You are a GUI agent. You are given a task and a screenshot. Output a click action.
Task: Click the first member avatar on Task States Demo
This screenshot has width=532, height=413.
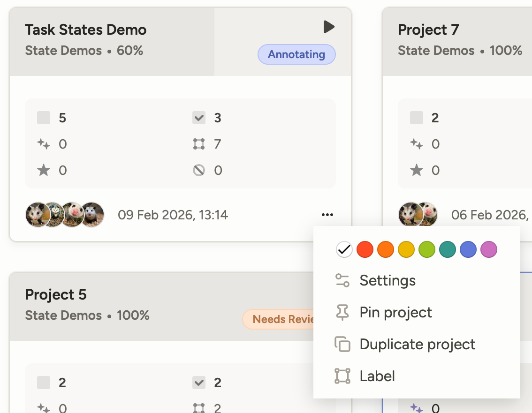click(x=36, y=215)
